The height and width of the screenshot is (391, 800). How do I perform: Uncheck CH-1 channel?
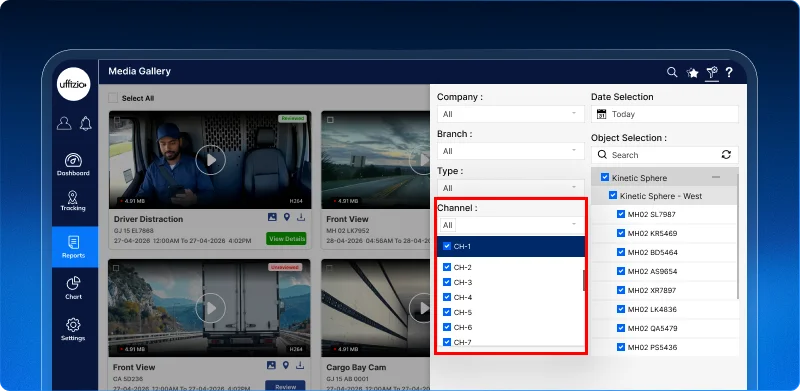(x=447, y=246)
